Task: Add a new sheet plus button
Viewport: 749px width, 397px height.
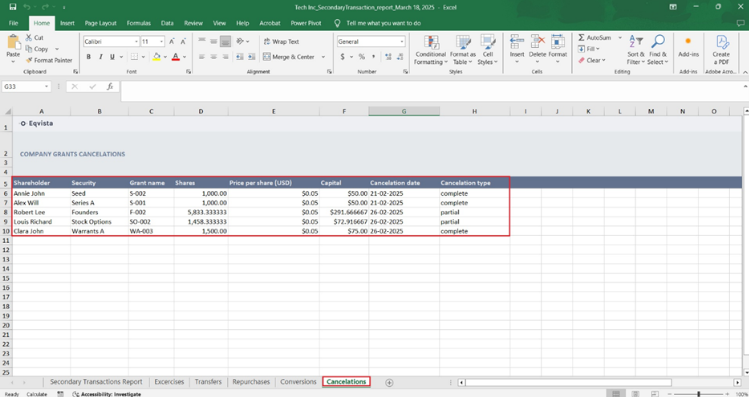Action: [x=389, y=382]
